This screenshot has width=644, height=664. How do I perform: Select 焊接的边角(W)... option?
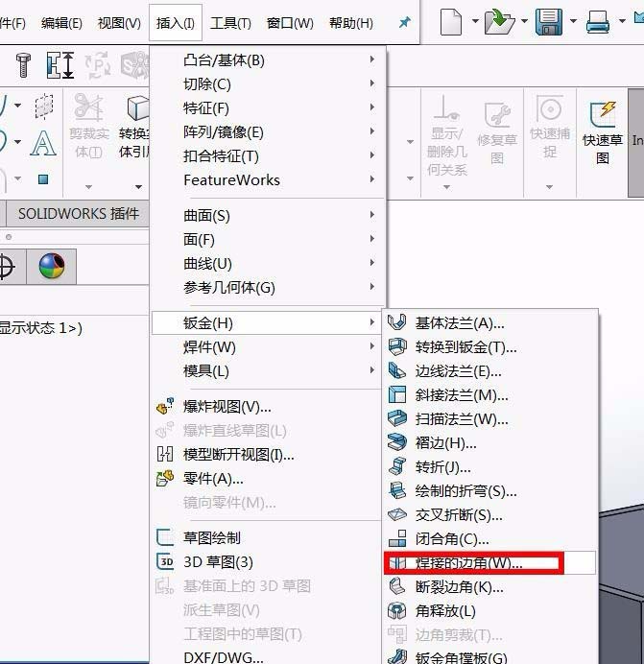click(x=490, y=563)
